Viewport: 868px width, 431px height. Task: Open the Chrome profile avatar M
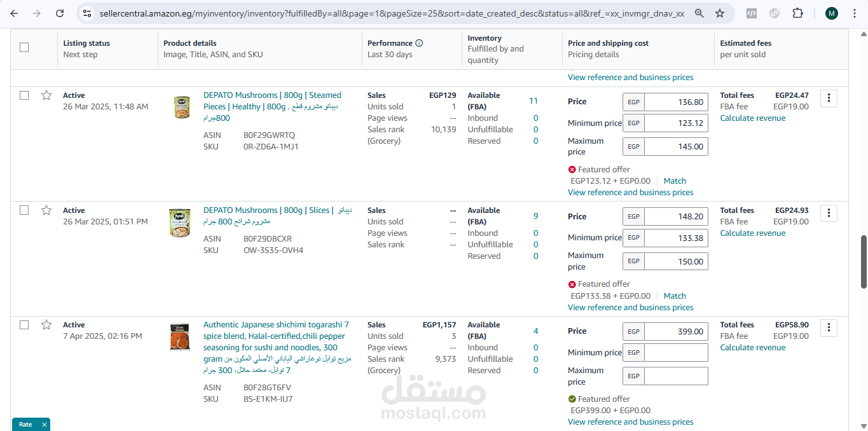pos(832,13)
